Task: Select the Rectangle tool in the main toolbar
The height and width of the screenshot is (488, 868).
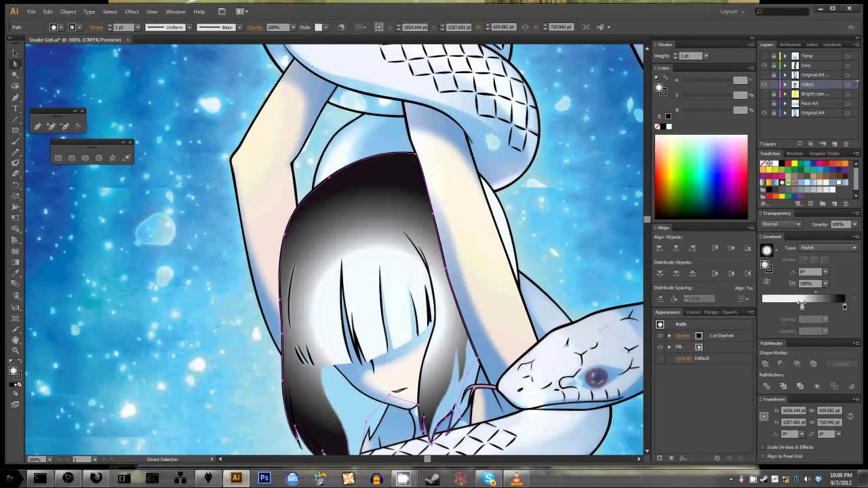Action: click(15, 130)
